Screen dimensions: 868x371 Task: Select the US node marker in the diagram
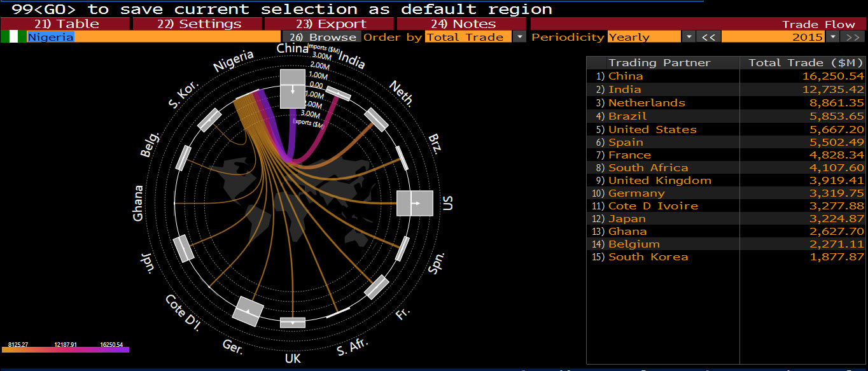414,204
